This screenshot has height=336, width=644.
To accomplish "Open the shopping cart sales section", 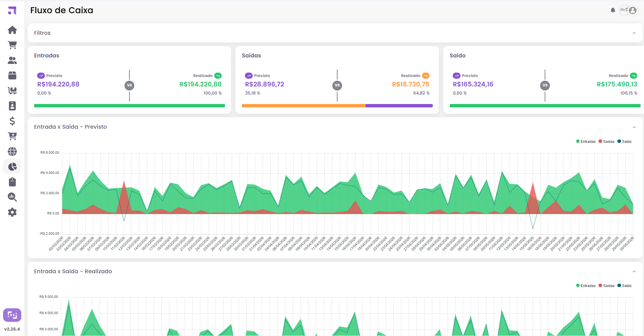I will click(x=12, y=45).
